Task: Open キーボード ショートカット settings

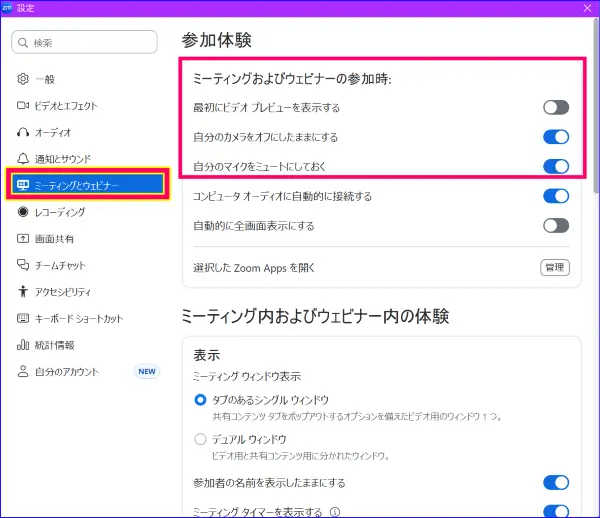Action: pos(86,318)
